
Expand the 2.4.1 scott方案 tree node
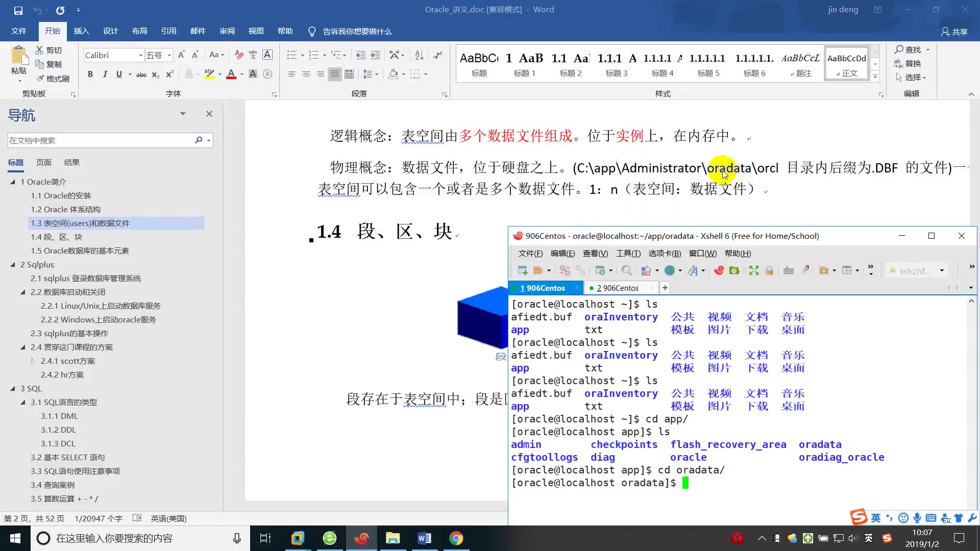pos(33,361)
